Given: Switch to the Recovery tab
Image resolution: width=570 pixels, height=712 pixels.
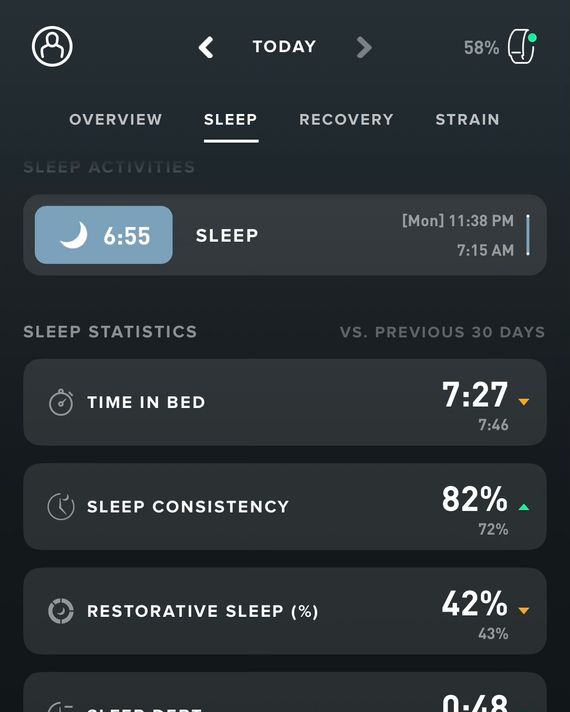Looking at the screenshot, I should pos(347,119).
